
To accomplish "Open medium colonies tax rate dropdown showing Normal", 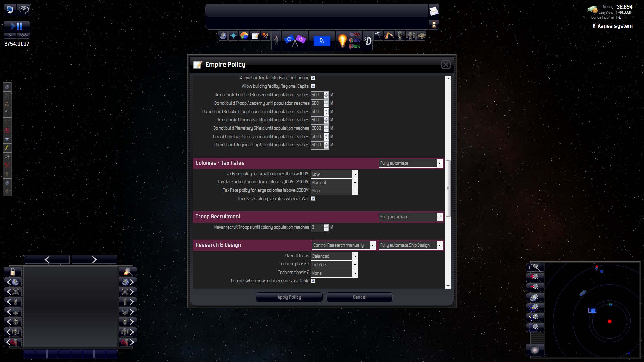I will tap(334, 182).
